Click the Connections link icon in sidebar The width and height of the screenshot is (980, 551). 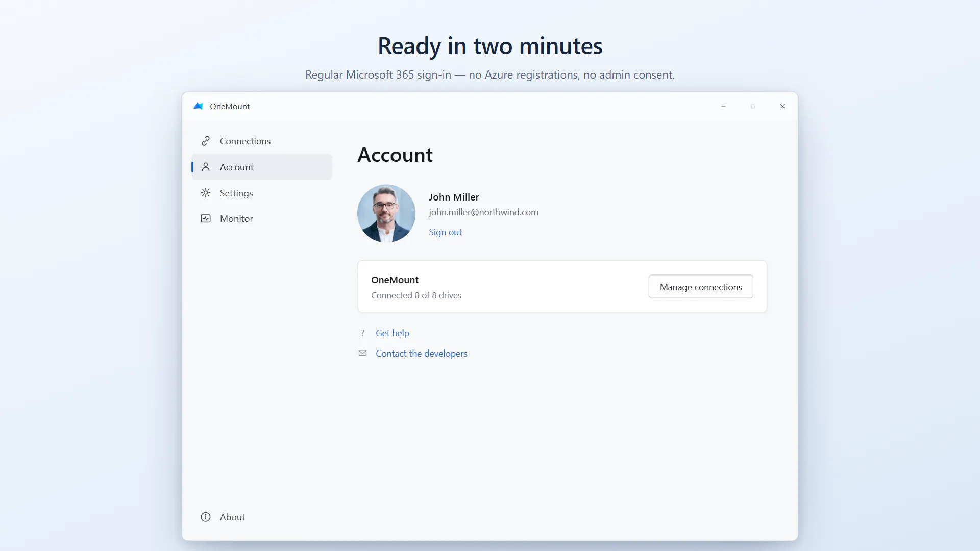coord(206,141)
